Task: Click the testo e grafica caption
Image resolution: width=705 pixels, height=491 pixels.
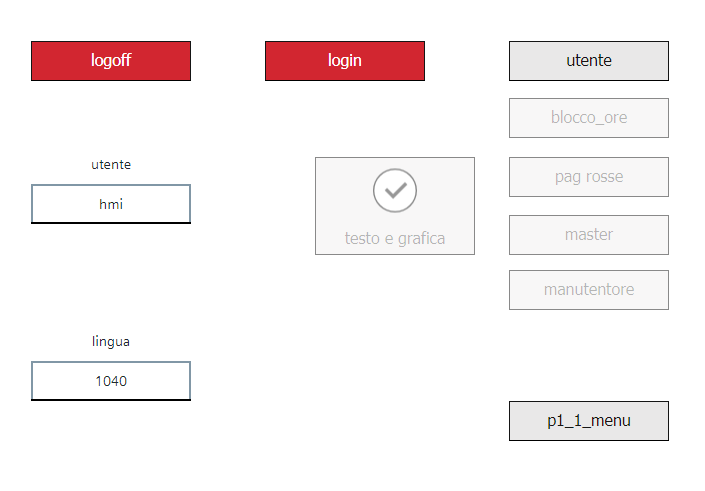Action: click(395, 239)
